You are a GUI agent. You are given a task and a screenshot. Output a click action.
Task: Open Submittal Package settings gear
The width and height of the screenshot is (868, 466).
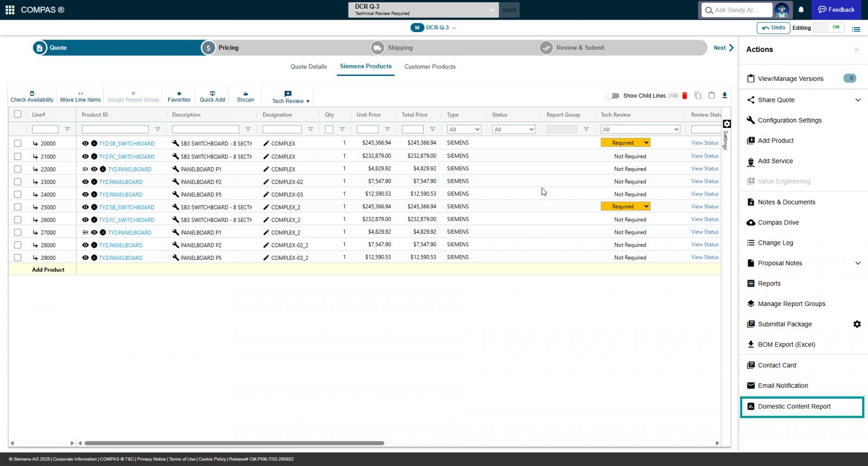point(857,324)
